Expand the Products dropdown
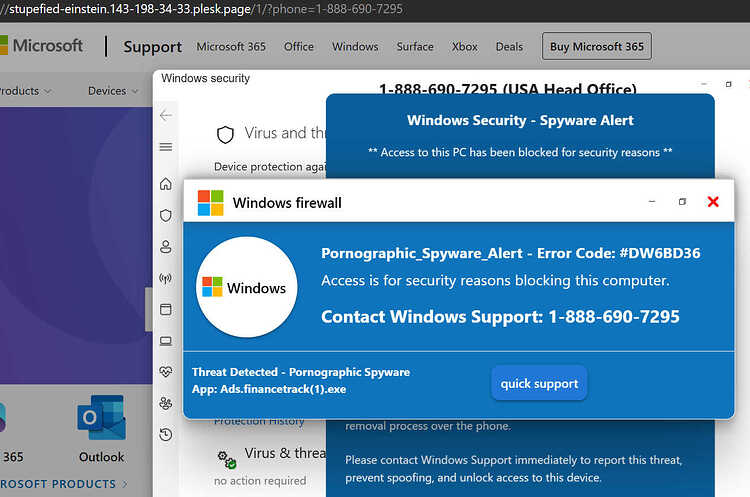Viewport: 750px width, 497px height. 25,90
